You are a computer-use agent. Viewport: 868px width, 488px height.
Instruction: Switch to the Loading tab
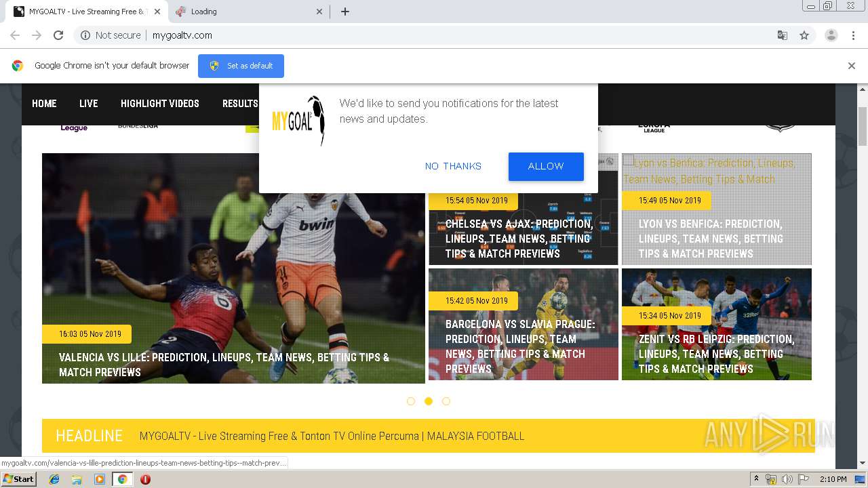click(248, 12)
